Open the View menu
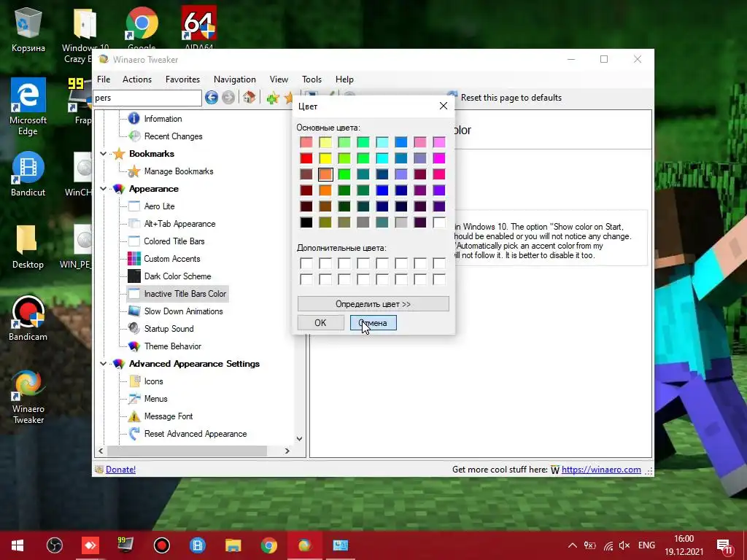This screenshot has width=747, height=560. click(279, 79)
